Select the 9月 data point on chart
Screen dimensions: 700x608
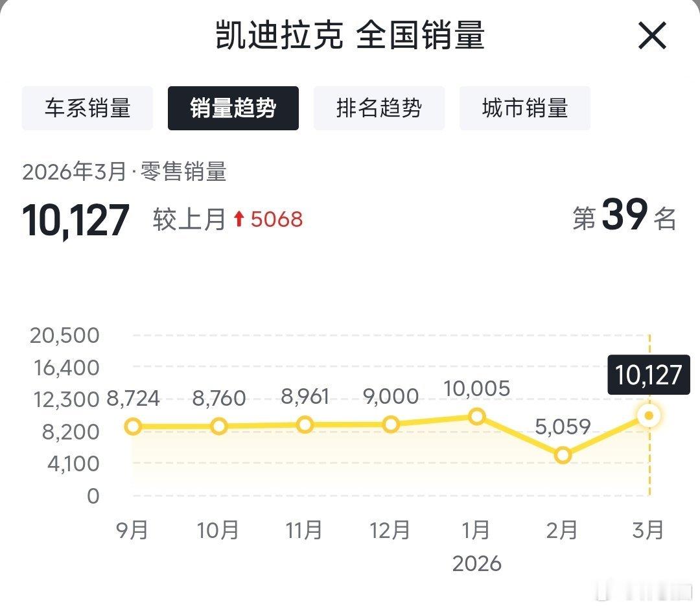point(133,427)
